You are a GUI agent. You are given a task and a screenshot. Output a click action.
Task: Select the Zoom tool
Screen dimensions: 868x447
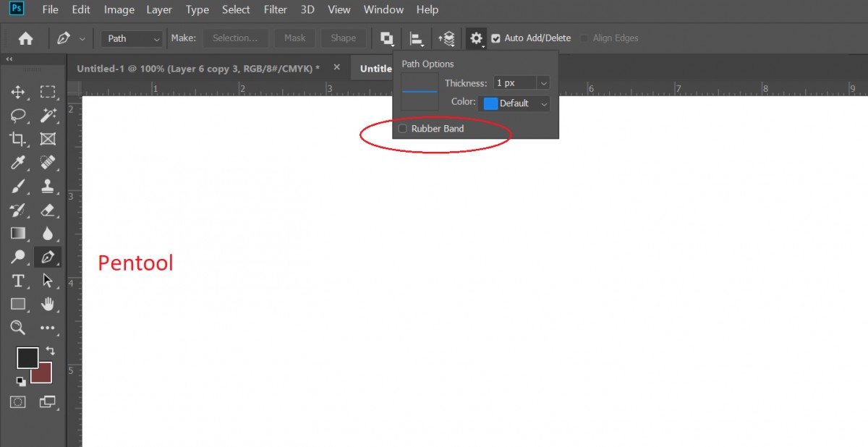pos(17,328)
